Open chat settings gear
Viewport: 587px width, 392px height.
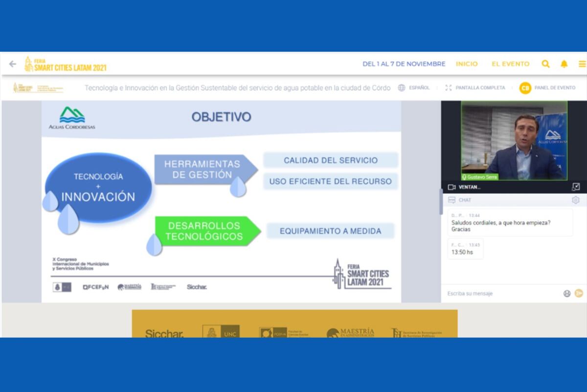pos(576,200)
